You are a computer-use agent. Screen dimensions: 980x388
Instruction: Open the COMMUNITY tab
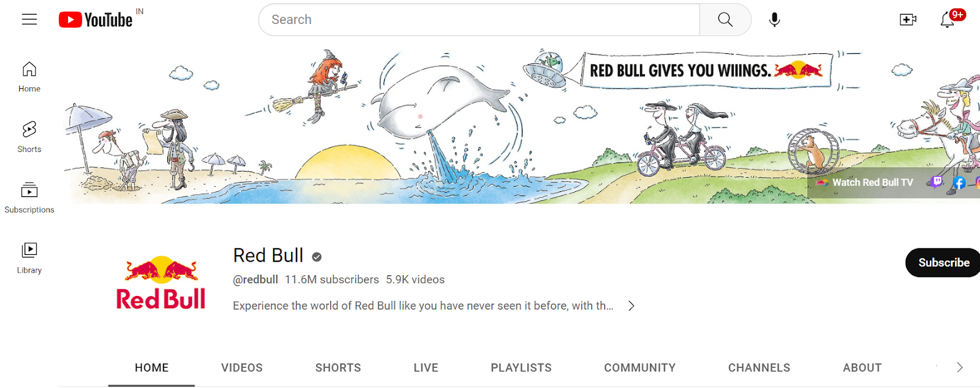point(640,368)
